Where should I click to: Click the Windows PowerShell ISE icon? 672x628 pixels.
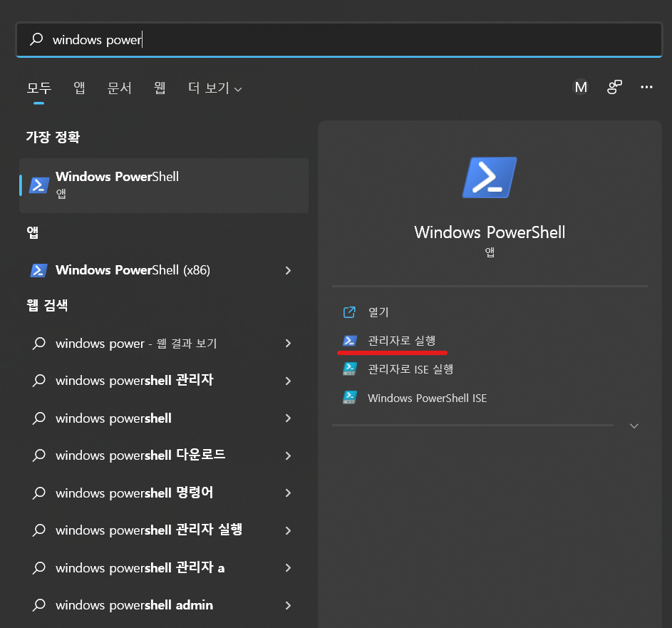point(350,398)
